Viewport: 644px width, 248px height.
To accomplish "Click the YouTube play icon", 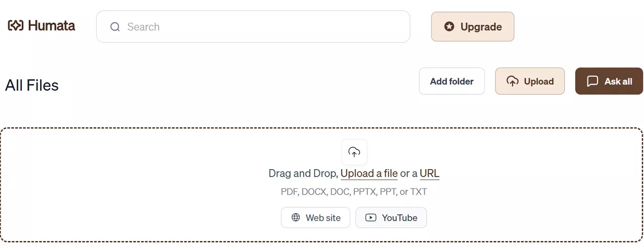I will (x=371, y=217).
